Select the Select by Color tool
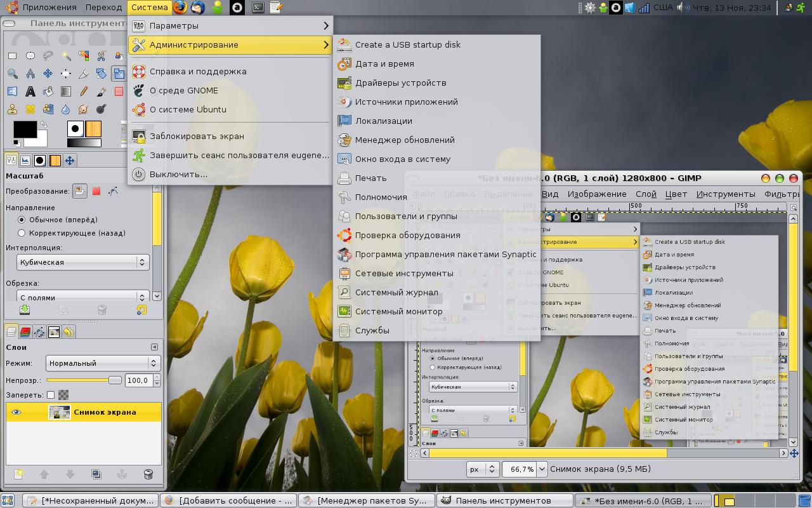The width and height of the screenshot is (812, 508). click(x=83, y=56)
